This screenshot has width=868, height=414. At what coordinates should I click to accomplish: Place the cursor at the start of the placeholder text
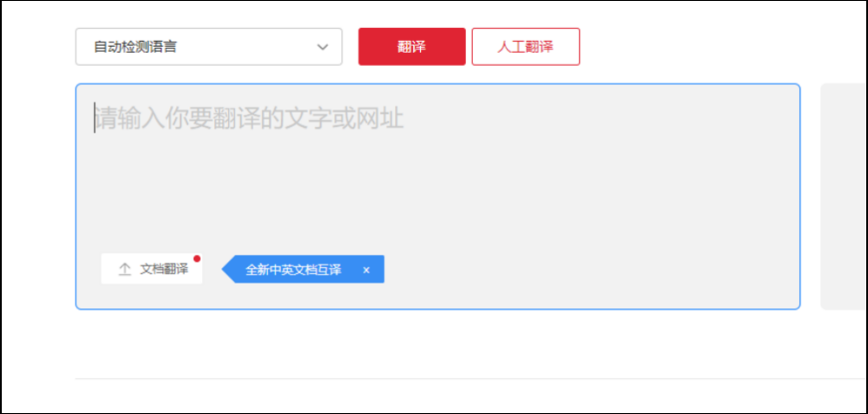(x=95, y=119)
